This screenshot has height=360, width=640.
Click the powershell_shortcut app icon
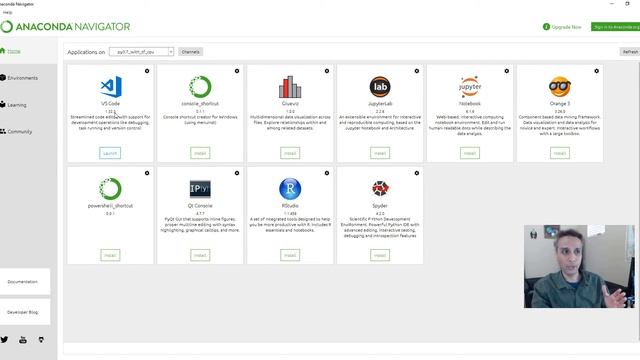(x=111, y=189)
